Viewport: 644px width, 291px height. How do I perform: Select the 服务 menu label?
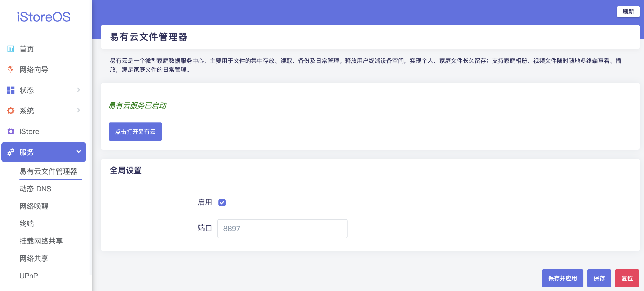26,152
